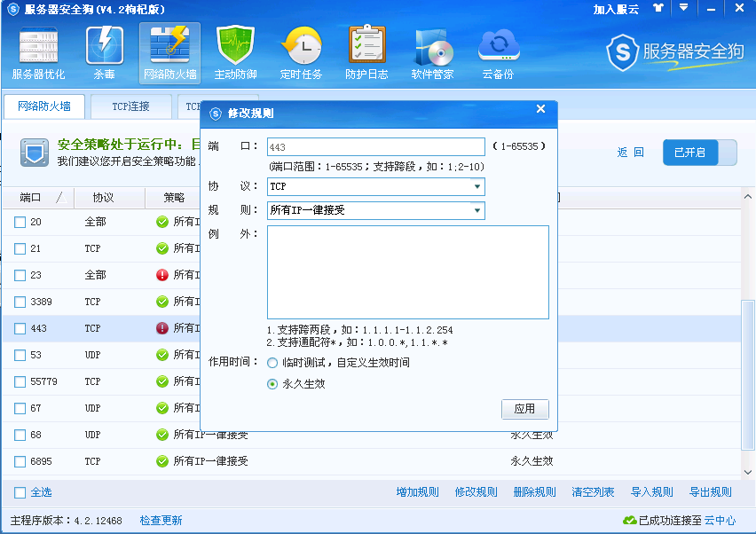Click the 策略 column header
The image size is (756, 534).
tap(174, 198)
